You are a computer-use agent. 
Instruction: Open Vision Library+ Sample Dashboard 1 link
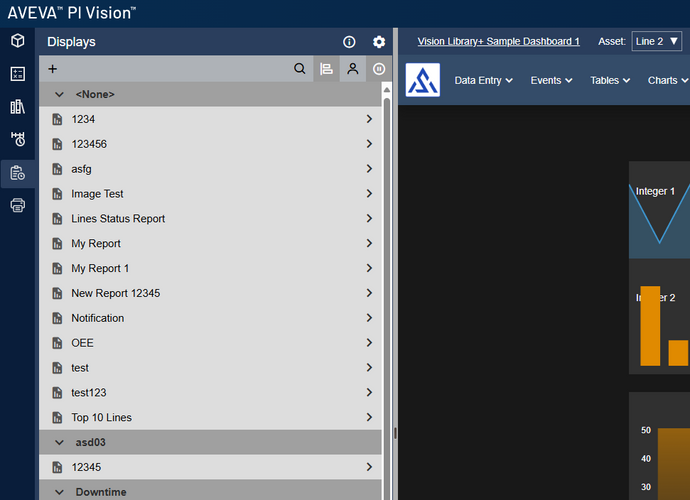click(498, 41)
